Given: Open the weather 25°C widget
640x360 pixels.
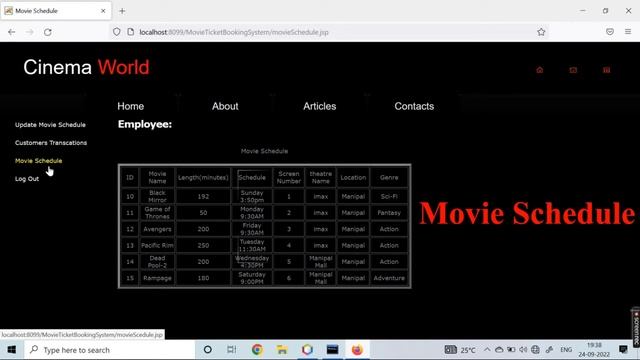Looking at the screenshot, I should 460,350.
